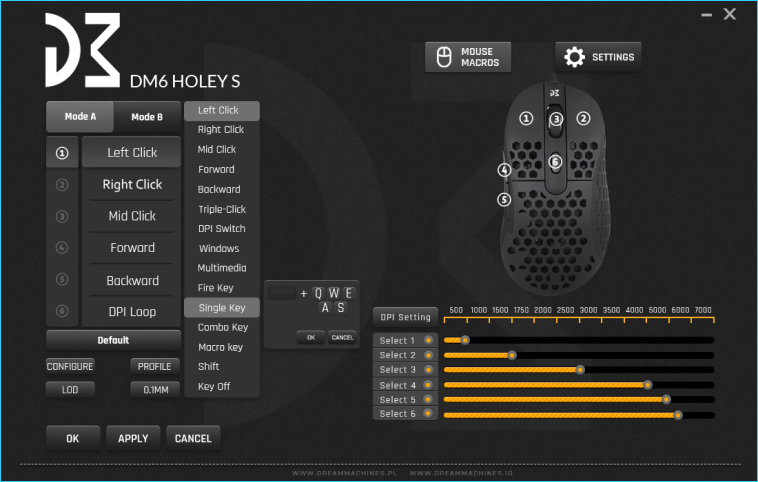The height and width of the screenshot is (482, 758).
Task: Select button number 2 in key list
Action: pos(62,185)
